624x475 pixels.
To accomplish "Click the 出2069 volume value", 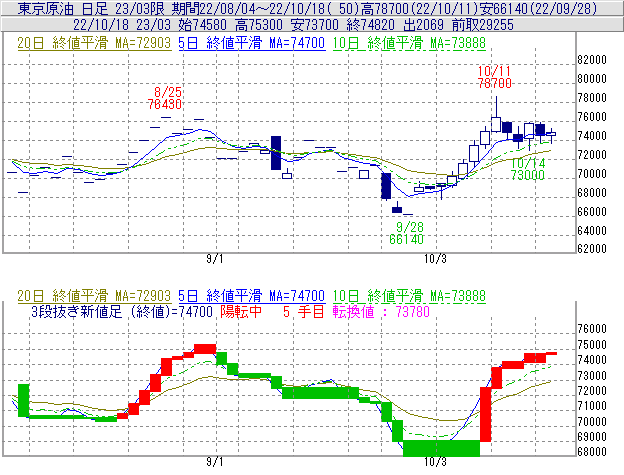I will tap(423, 25).
